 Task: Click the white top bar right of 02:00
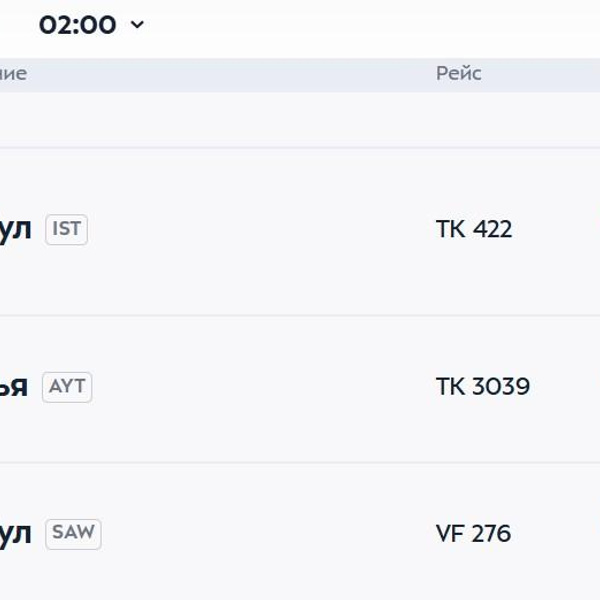pyautogui.click(x=380, y=24)
